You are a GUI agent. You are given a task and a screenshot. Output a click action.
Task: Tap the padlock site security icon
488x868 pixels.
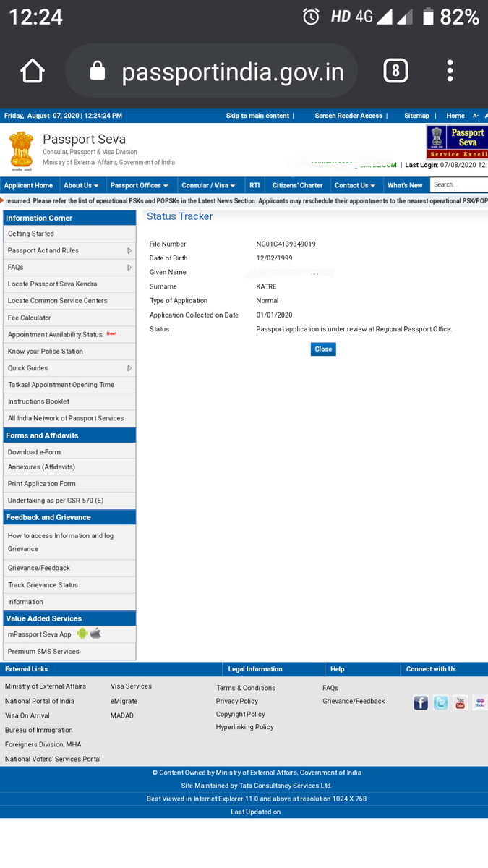pos(97,71)
